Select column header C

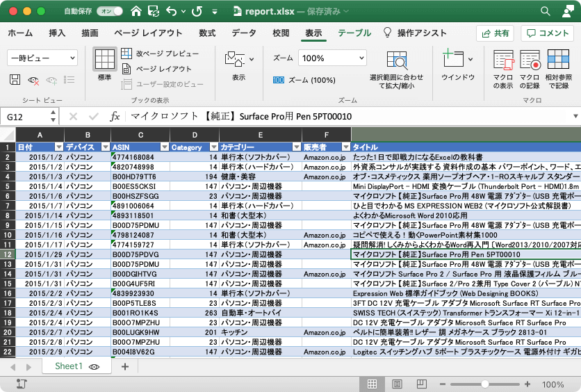click(x=140, y=135)
